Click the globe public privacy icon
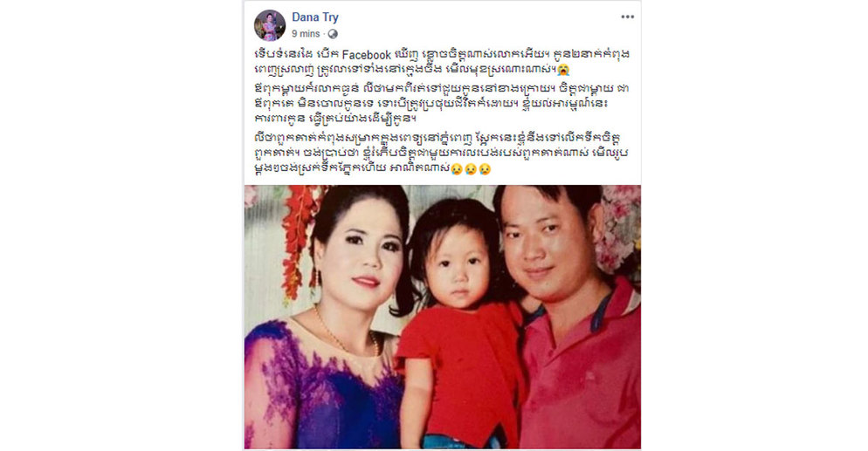Screen dimensions: 868x451 coord(333,34)
